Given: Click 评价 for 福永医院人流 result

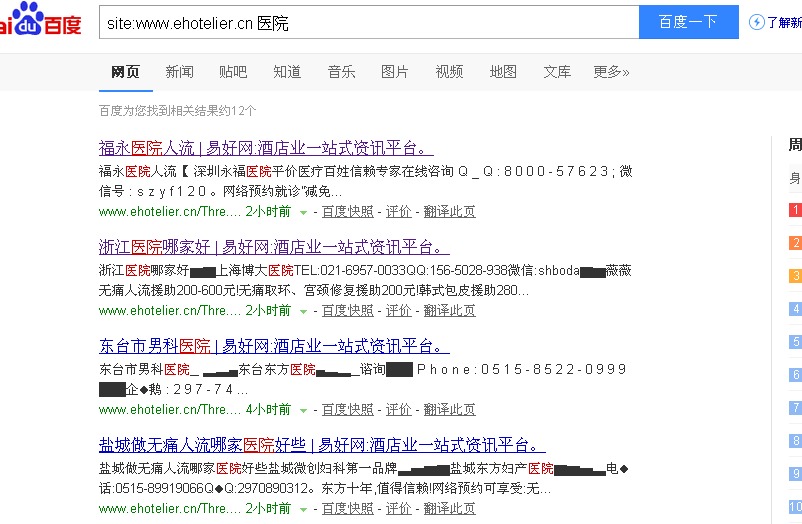Looking at the screenshot, I should [398, 211].
